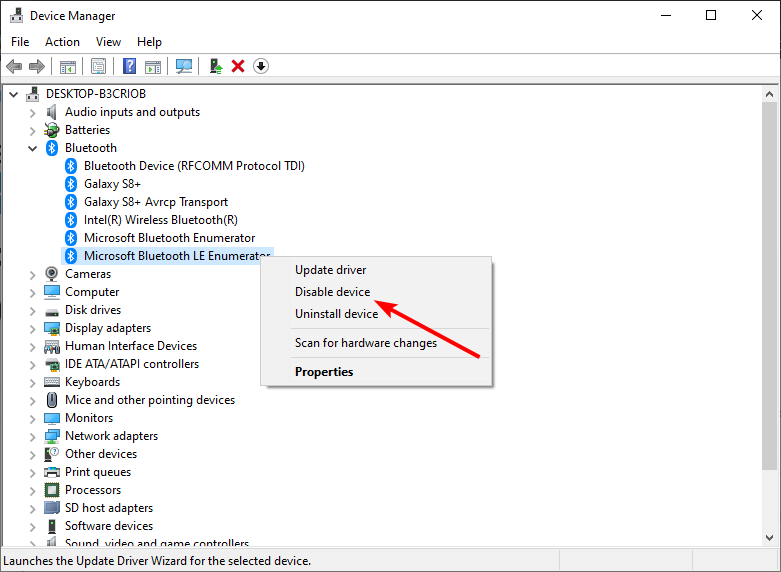Expand the Monitors category
The height and width of the screenshot is (572, 781).
[32, 419]
